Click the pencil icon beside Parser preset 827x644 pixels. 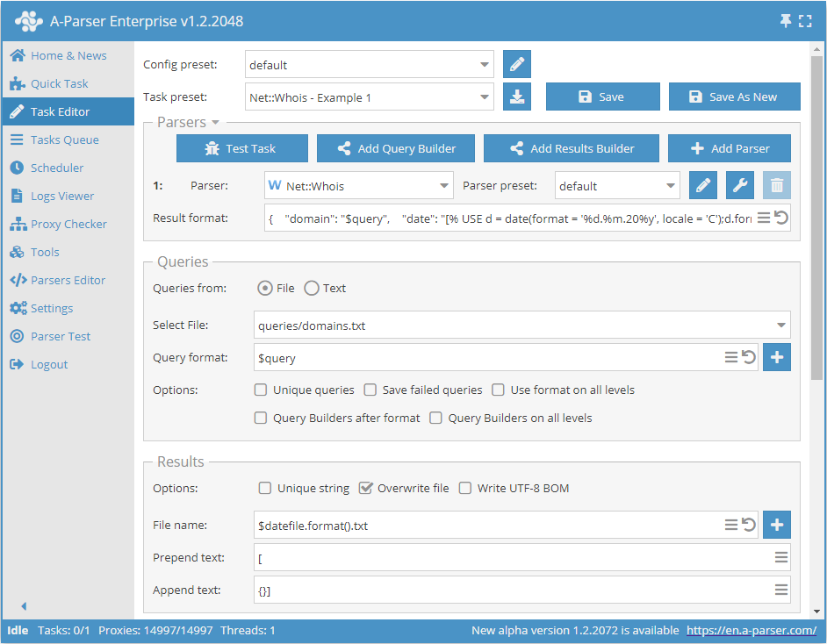pos(703,185)
